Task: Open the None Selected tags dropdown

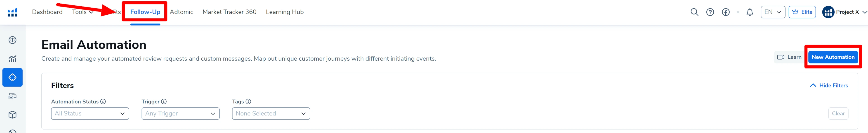Action: (x=271, y=114)
